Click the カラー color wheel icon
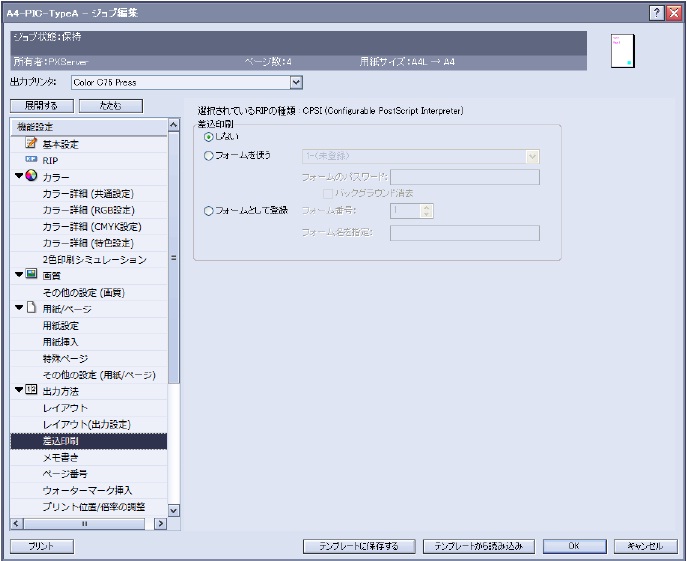The height and width of the screenshot is (561, 687). 31,176
